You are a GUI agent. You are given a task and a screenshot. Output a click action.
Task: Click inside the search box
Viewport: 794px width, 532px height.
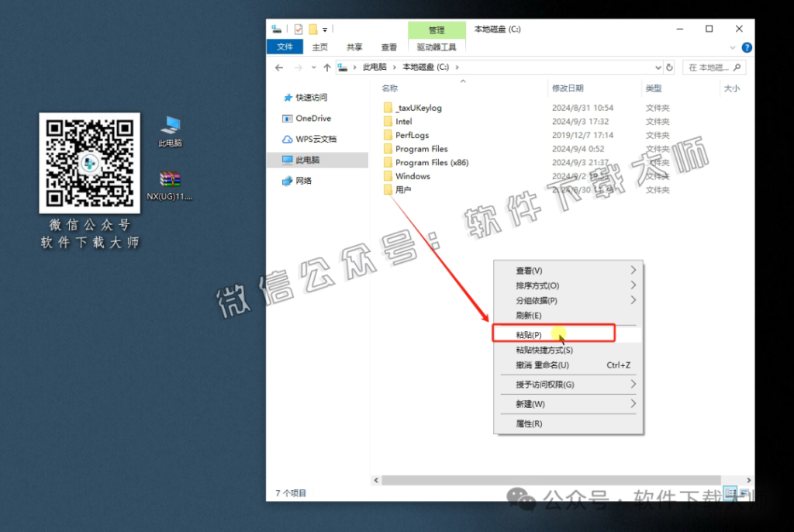click(713, 67)
